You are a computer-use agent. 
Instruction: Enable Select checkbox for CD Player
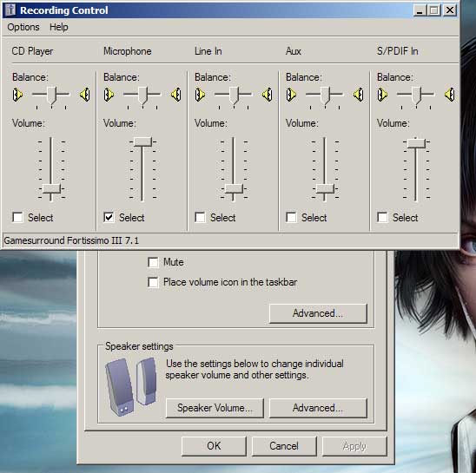click(x=17, y=217)
